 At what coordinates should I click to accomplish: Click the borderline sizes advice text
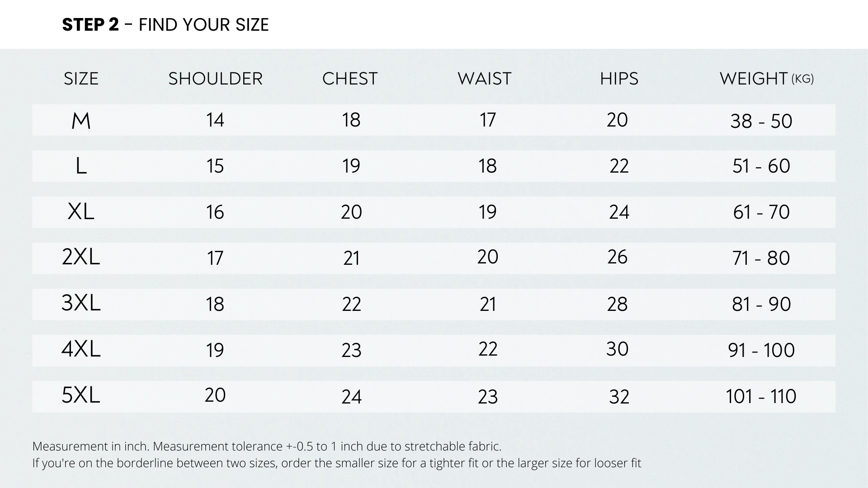click(x=336, y=463)
